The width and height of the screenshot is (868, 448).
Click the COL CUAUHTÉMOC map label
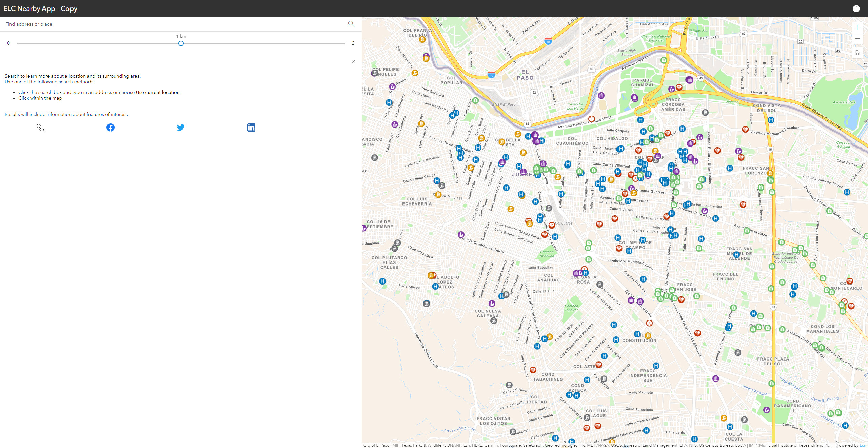point(572,141)
